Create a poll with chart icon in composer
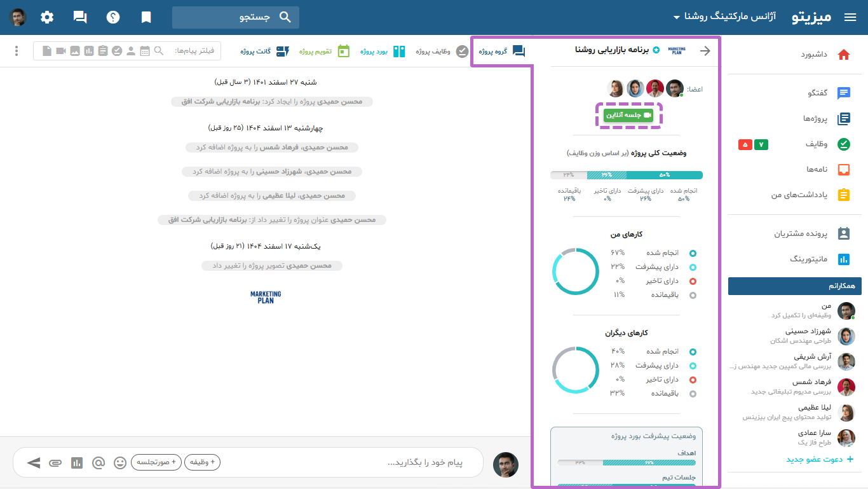The width and height of the screenshot is (868, 489). [x=77, y=463]
